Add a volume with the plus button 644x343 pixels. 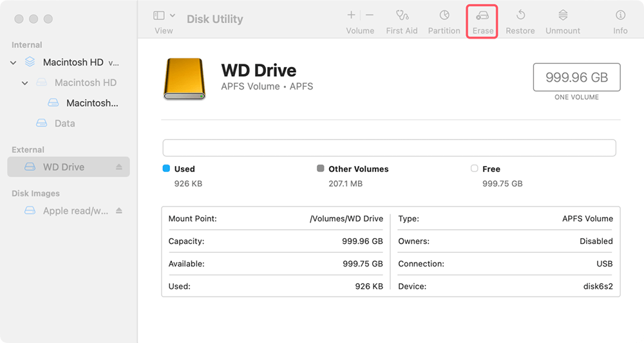(351, 15)
